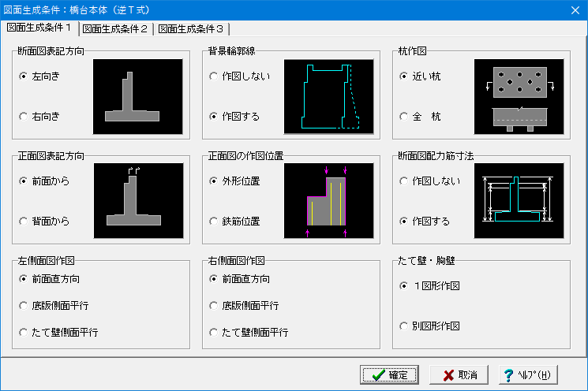Click the 断面図配力筋寸法 dimension preview
The height and width of the screenshot is (391, 588).
519,201
